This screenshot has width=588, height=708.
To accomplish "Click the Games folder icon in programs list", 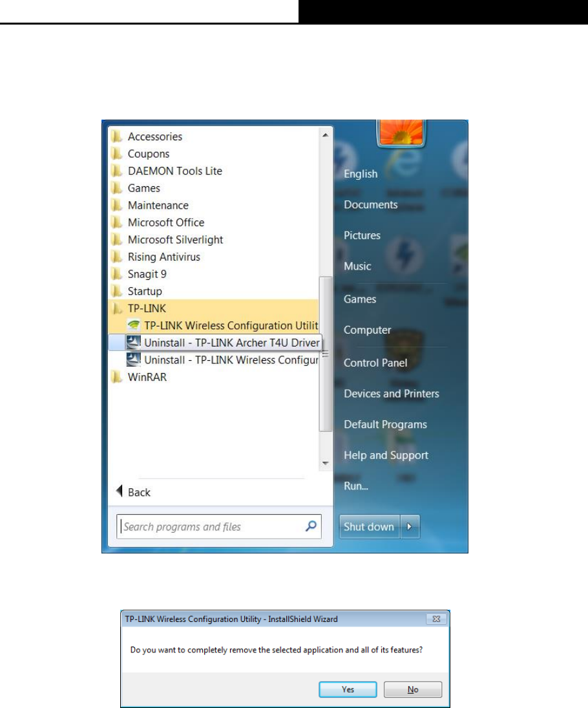I will click(116, 188).
